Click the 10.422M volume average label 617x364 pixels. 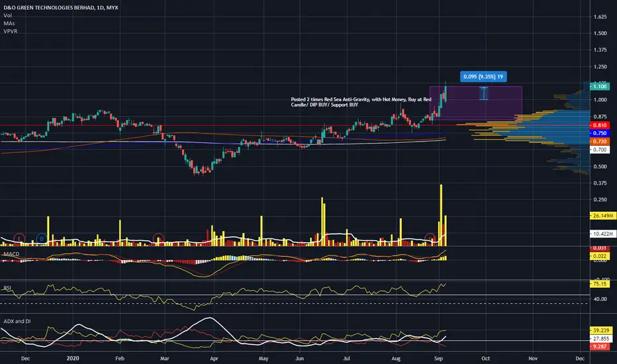click(603, 234)
